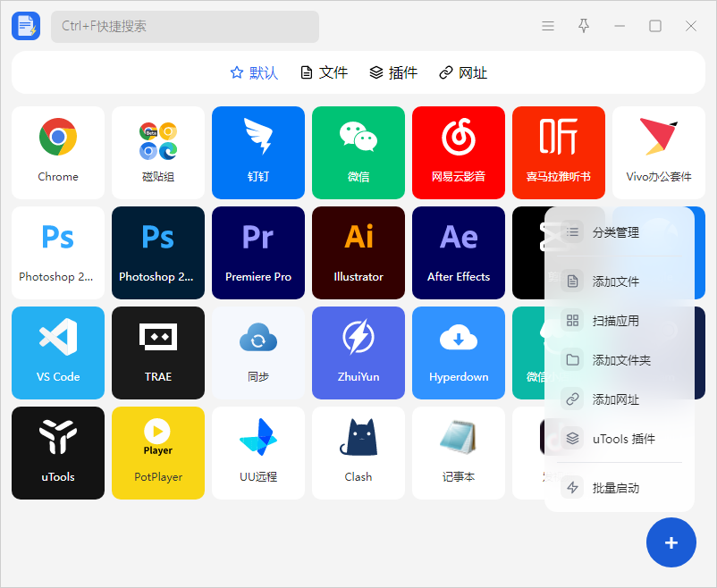Click the blue plus floating button
717x588 pixels.
pos(671,542)
